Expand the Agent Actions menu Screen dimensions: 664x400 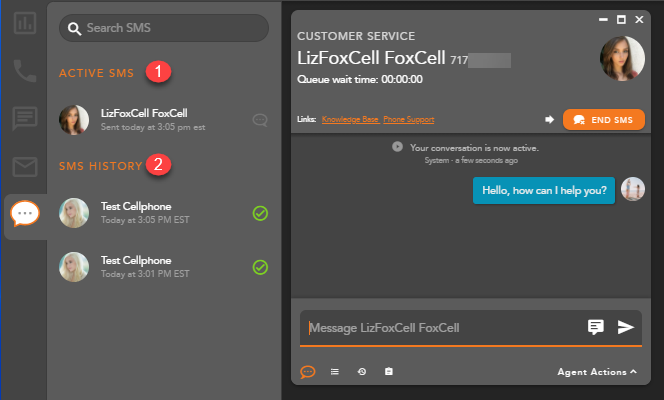(x=597, y=372)
